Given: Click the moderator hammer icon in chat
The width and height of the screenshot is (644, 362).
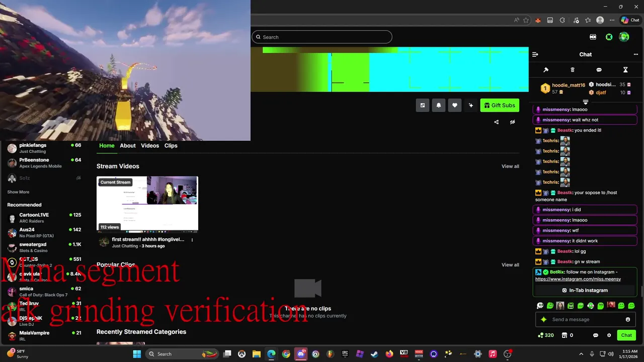Looking at the screenshot, I should point(546,70).
